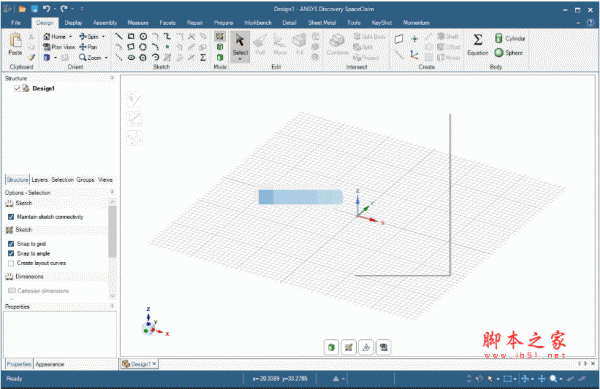Click the Sketch mode button in viewport

click(x=349, y=347)
